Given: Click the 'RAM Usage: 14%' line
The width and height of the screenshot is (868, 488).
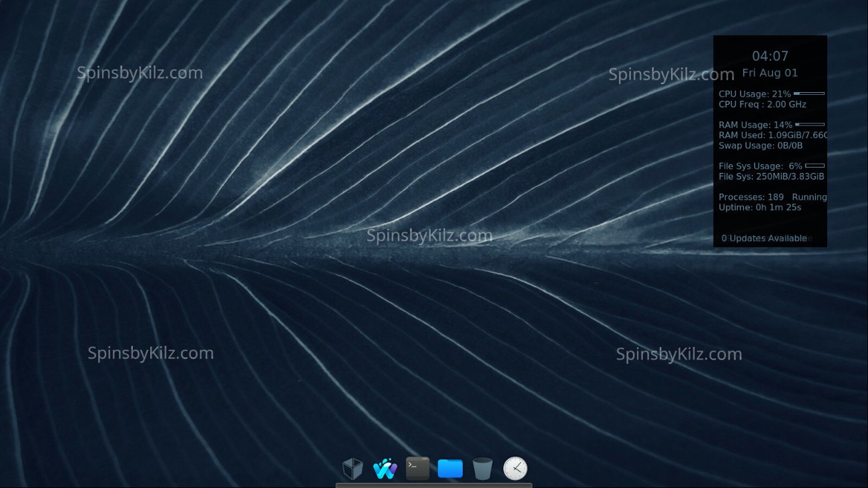Looking at the screenshot, I should [755, 125].
